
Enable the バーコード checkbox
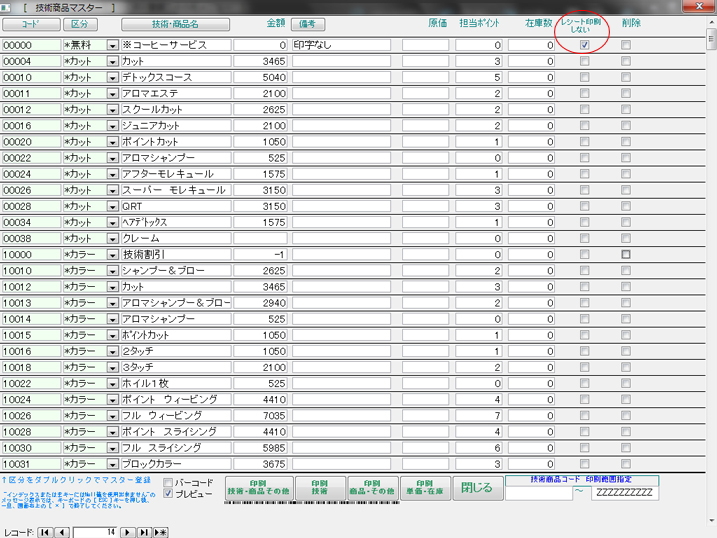pos(168,483)
